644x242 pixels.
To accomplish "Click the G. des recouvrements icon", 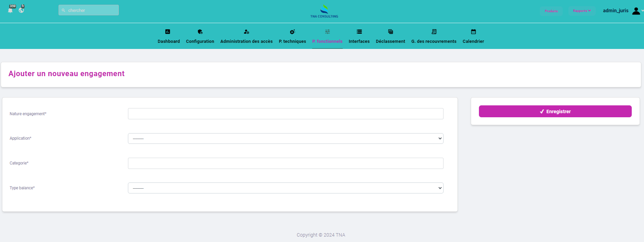I will [x=434, y=32].
